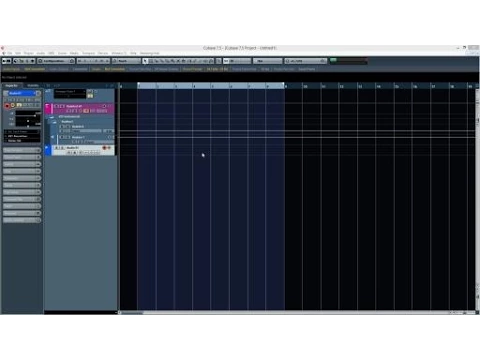Switch to the Visibility tab
This screenshot has width=480, height=360.
pyautogui.click(x=33, y=86)
